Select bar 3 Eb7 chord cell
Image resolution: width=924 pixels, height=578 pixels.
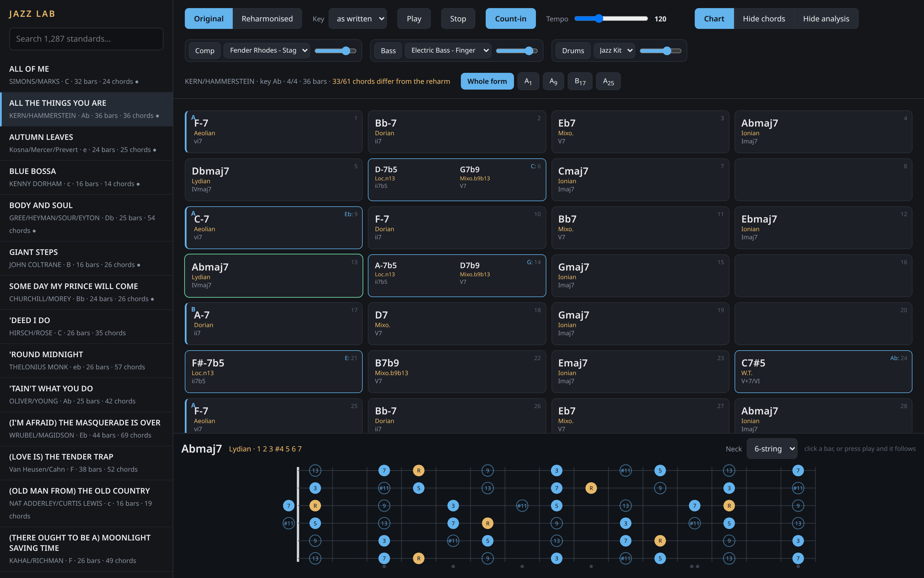coord(640,131)
